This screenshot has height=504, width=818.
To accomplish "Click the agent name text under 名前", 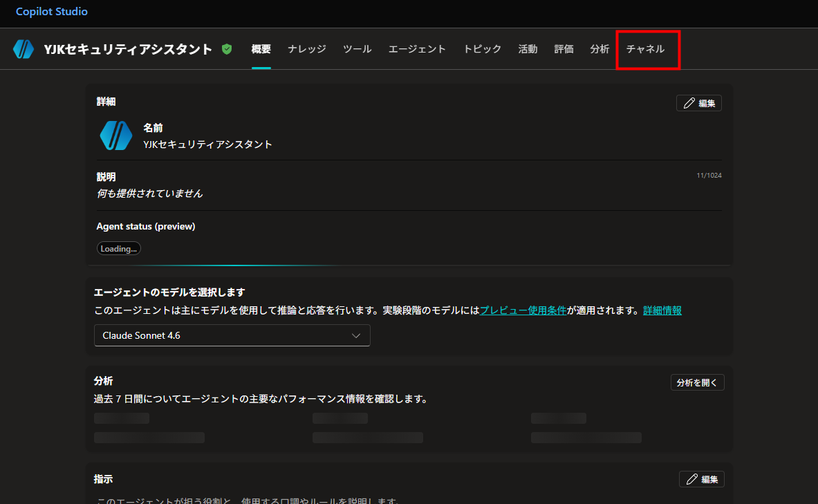I will [207, 144].
